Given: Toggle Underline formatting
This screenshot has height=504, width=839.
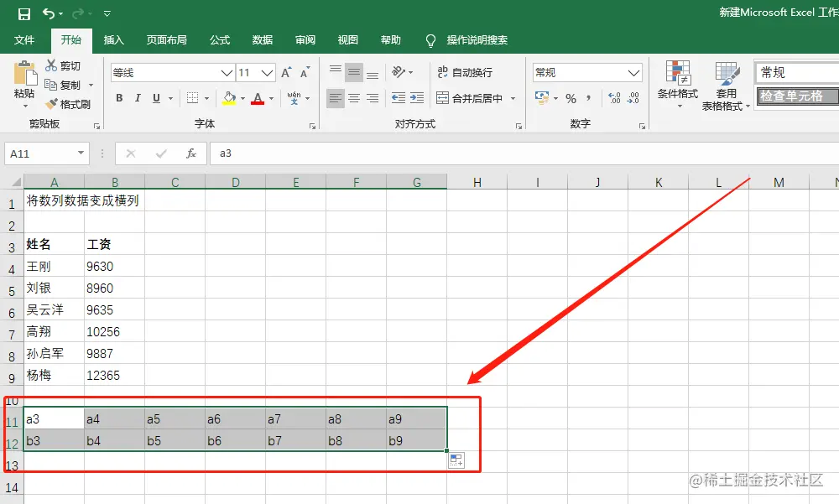Looking at the screenshot, I should coord(156,98).
